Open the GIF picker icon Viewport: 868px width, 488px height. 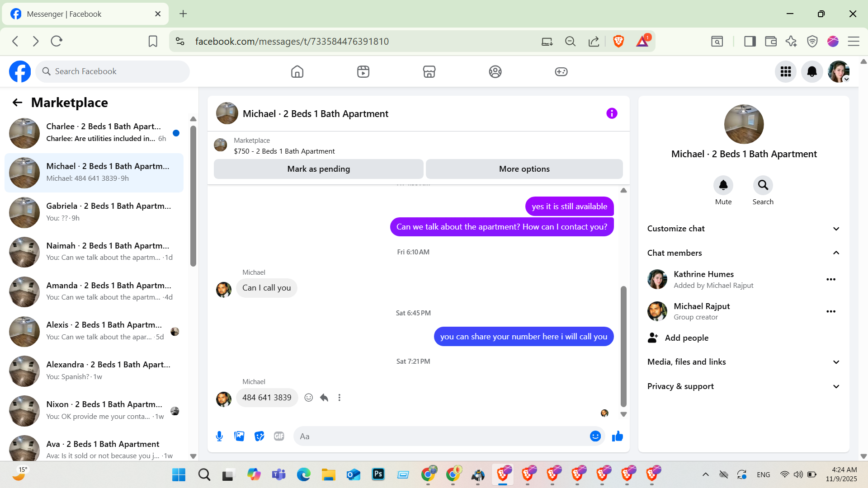[x=279, y=436]
